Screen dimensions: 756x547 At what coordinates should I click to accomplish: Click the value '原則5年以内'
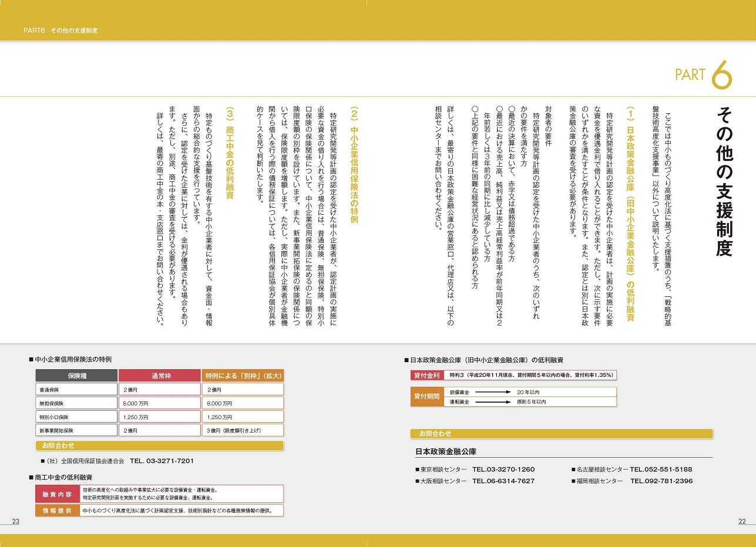[532, 402]
